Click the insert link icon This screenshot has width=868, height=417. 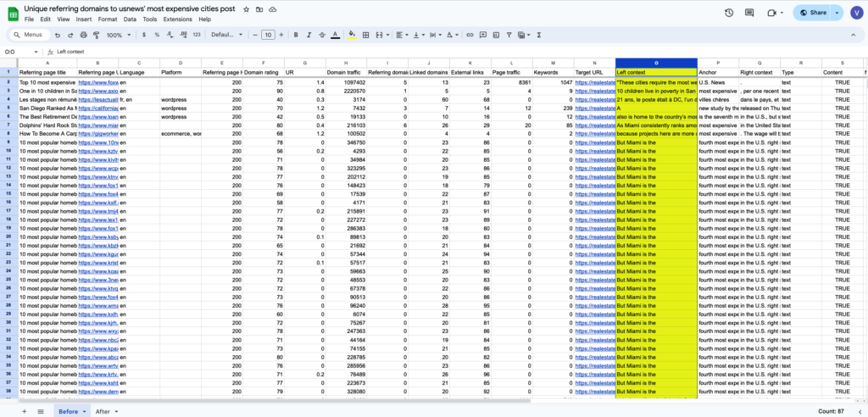pyautogui.click(x=469, y=35)
